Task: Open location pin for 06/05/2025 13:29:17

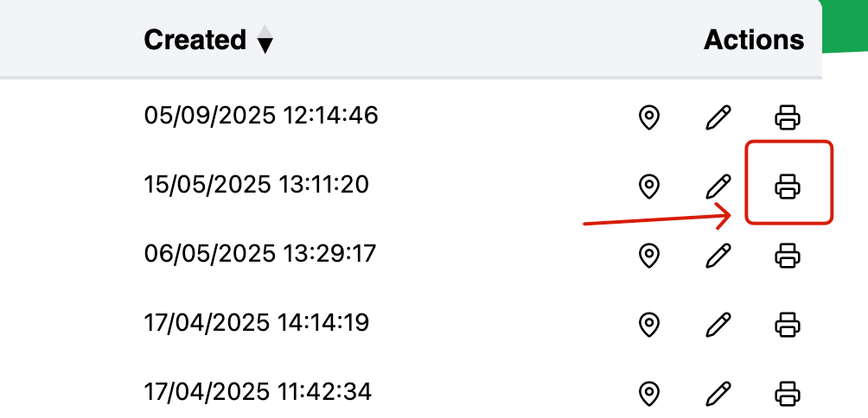Action: 648,256
